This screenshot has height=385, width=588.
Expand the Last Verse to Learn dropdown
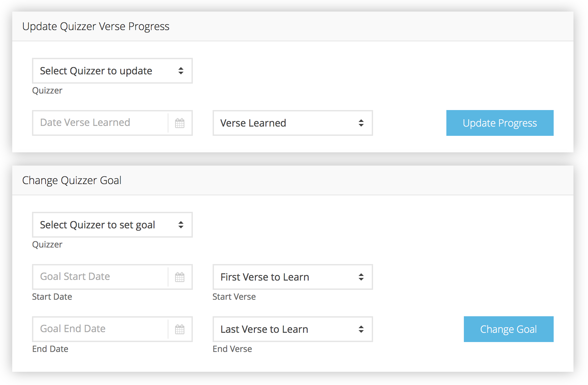point(293,329)
